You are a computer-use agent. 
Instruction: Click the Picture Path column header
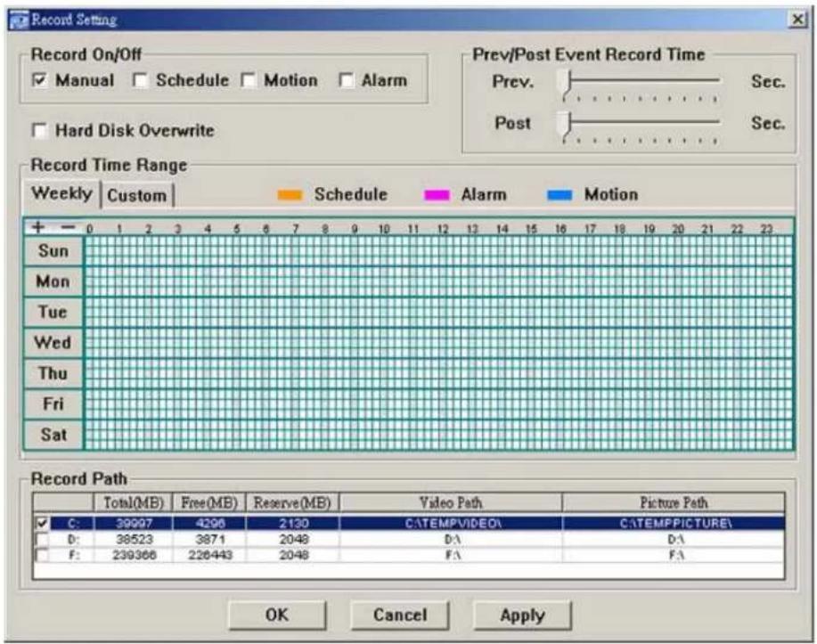674,502
